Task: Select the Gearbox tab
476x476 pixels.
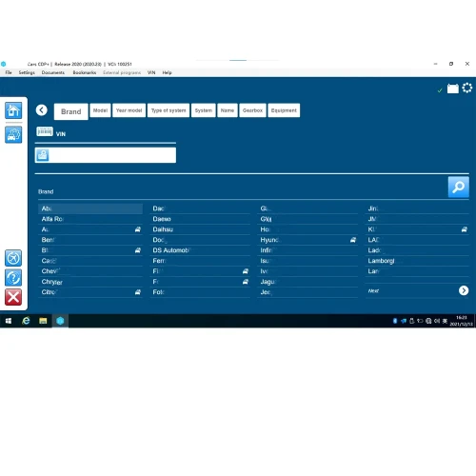Action: click(252, 110)
